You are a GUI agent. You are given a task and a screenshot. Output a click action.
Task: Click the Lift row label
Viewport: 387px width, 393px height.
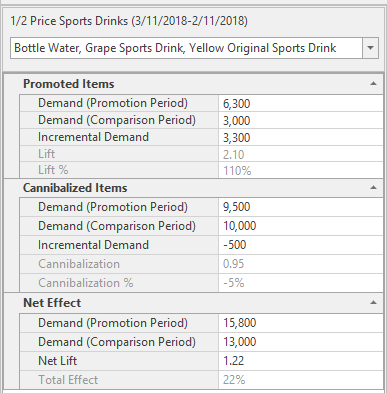coord(46,154)
